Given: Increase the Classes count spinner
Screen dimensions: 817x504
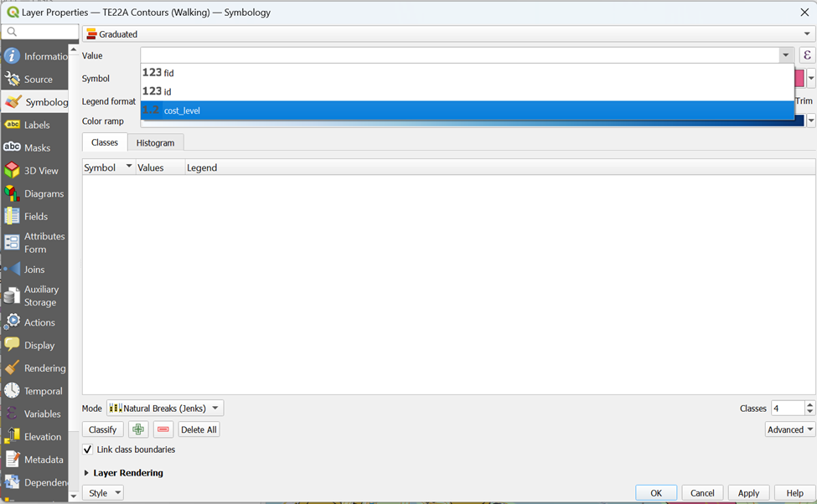Looking at the screenshot, I should click(809, 405).
